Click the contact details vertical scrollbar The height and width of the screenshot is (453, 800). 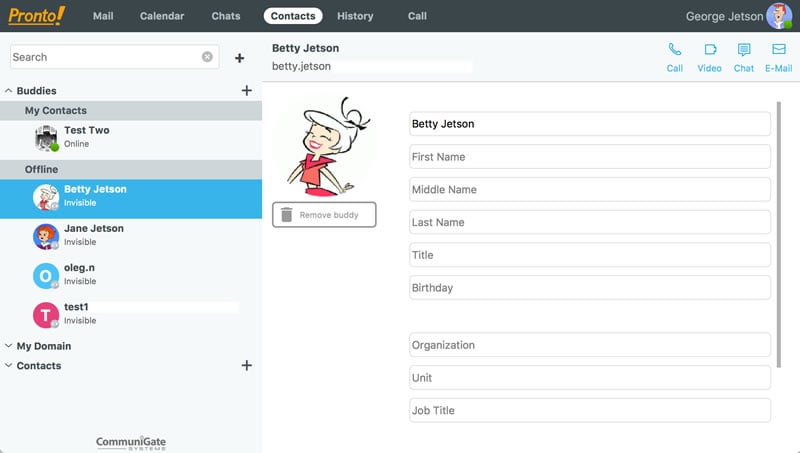778,220
